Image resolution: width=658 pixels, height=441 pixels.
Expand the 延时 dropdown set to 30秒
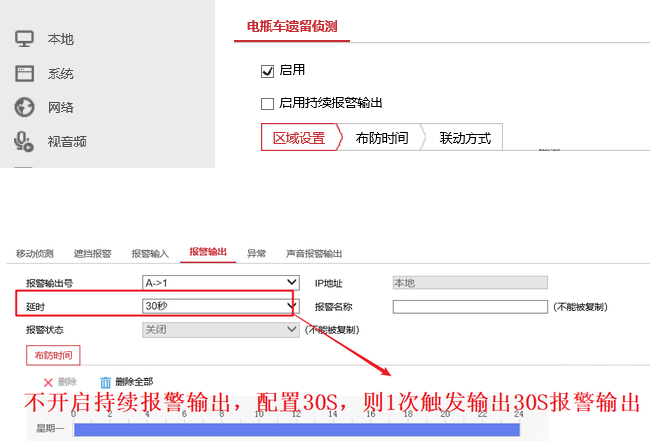pyautogui.click(x=221, y=306)
